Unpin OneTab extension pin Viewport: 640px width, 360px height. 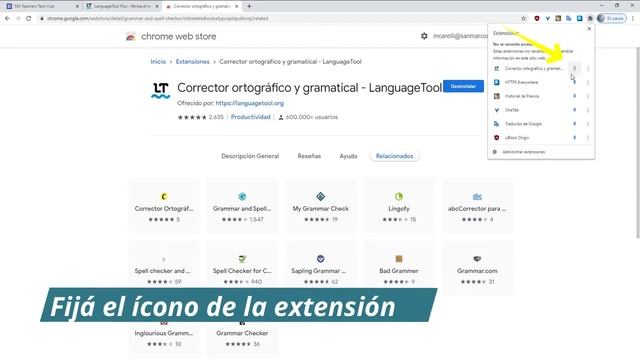click(574, 110)
